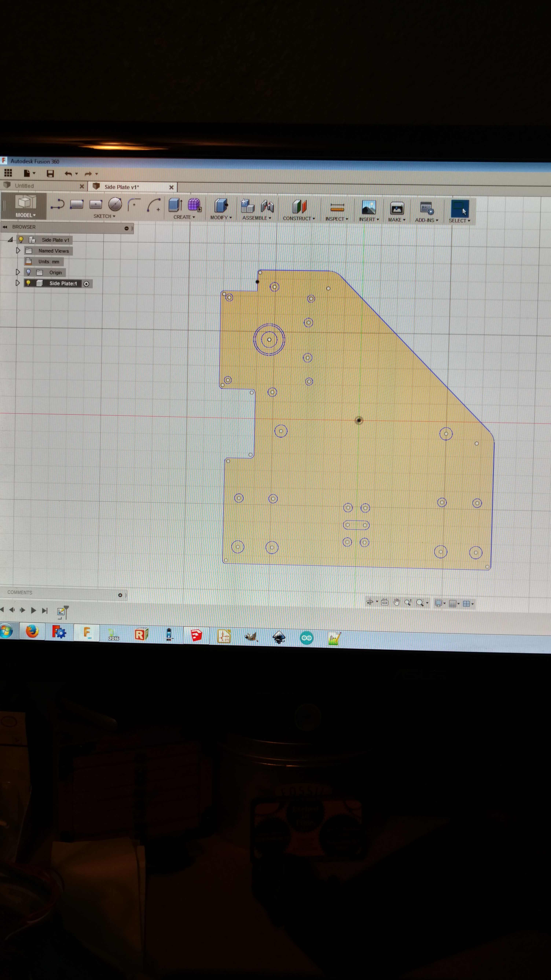Viewport: 551px width, 980px height.
Task: Expand the COMMENTS panel plus button
Action: pos(120,595)
